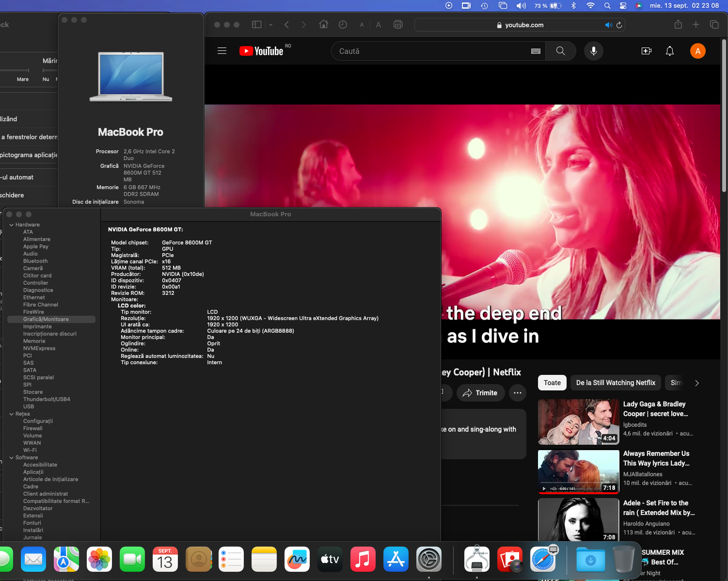Click the Trimite share button
Screen dimensions: 728x581
click(480, 393)
